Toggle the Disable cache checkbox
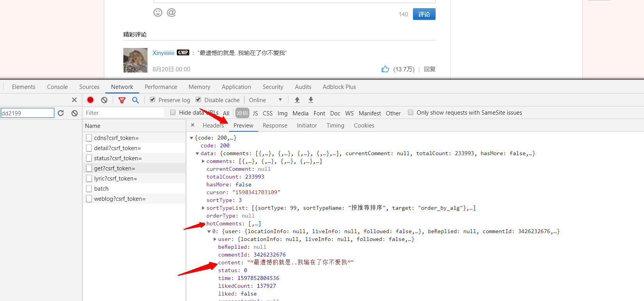Screen dimensions: 644x301 pos(198,100)
